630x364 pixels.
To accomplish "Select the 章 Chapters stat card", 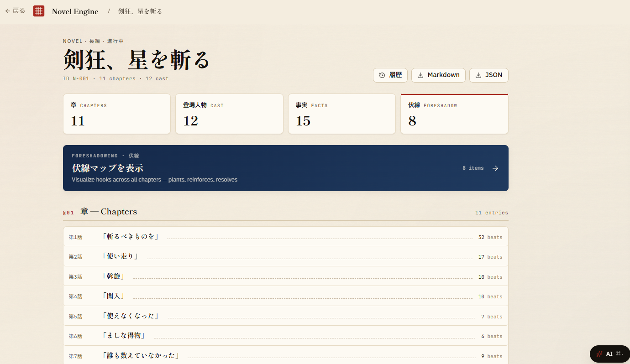I will tap(117, 114).
